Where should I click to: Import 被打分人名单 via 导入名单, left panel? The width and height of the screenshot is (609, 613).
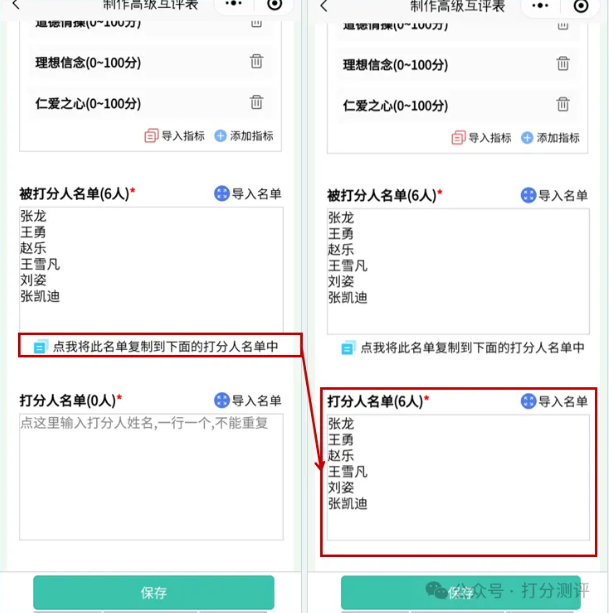[248, 194]
